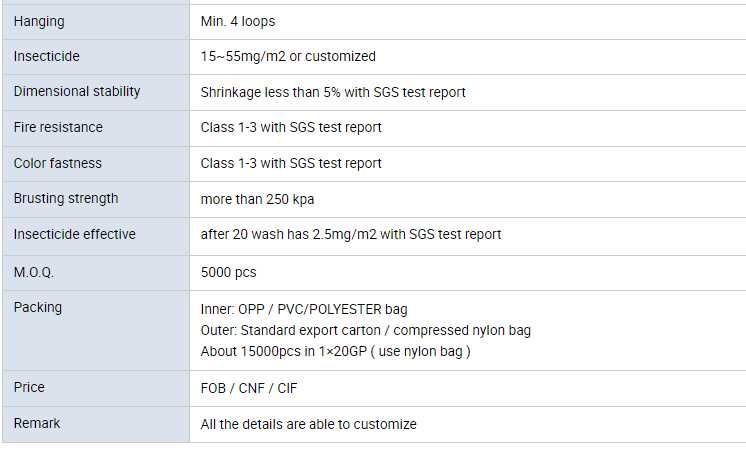Click the 'Outer: Standard export carton' line

tap(365, 330)
